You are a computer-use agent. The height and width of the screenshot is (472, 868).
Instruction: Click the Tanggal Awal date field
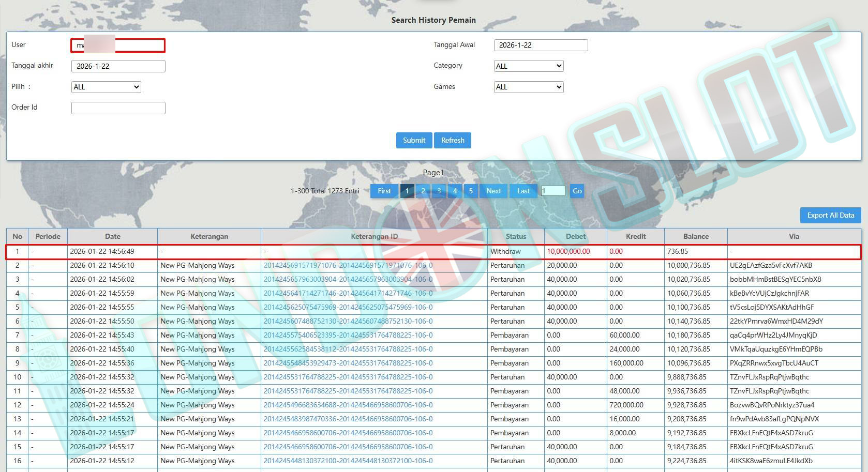click(541, 45)
